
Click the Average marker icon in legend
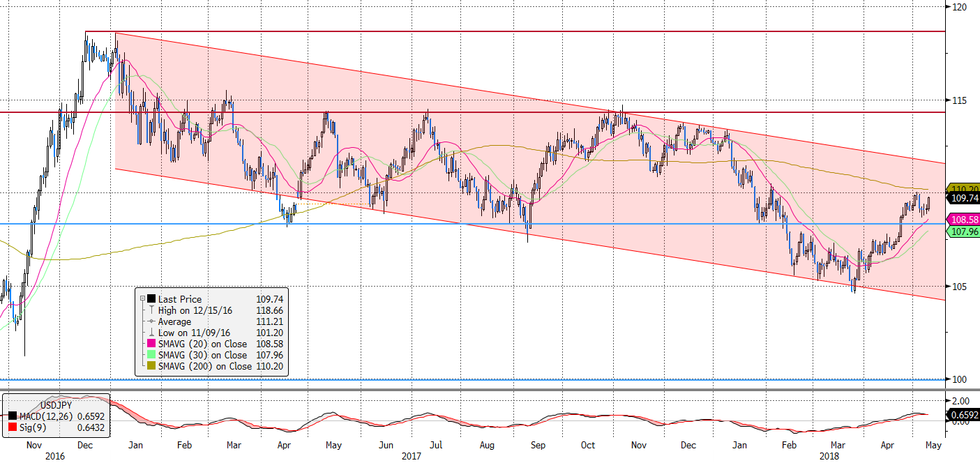click(x=151, y=321)
